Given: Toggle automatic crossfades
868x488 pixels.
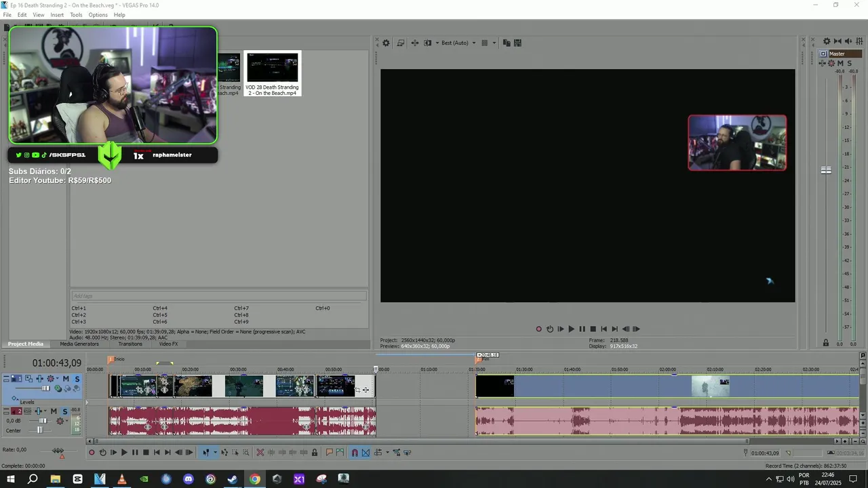Looking at the screenshot, I should 366,452.
